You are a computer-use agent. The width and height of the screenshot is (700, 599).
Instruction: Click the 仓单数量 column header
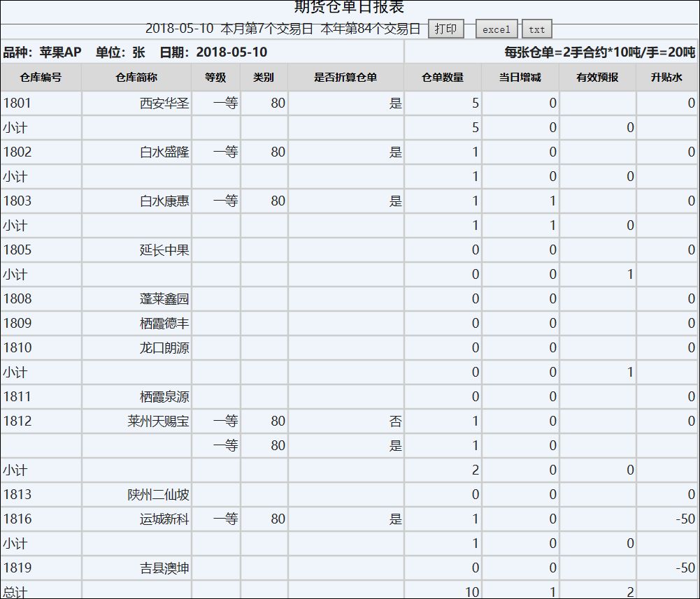click(443, 77)
